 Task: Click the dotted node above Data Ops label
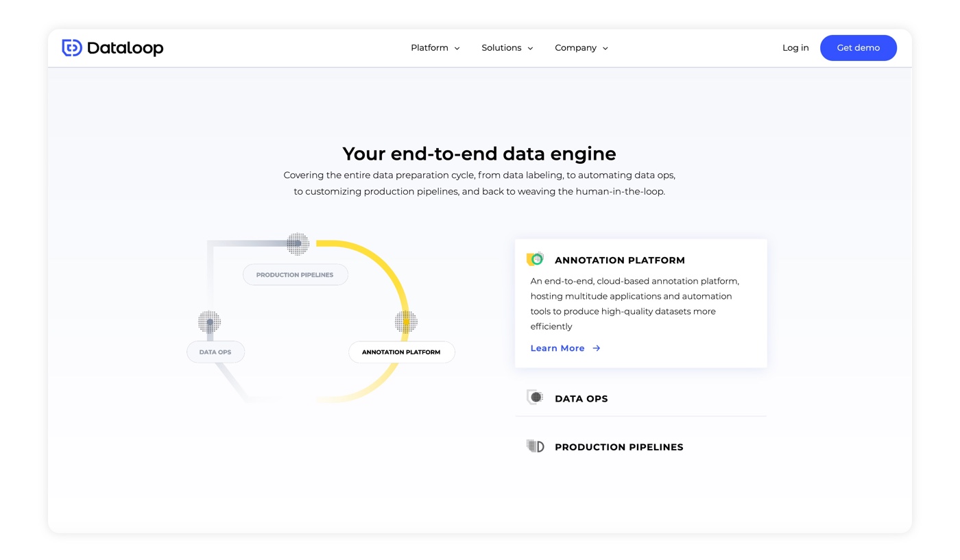pyautogui.click(x=210, y=321)
